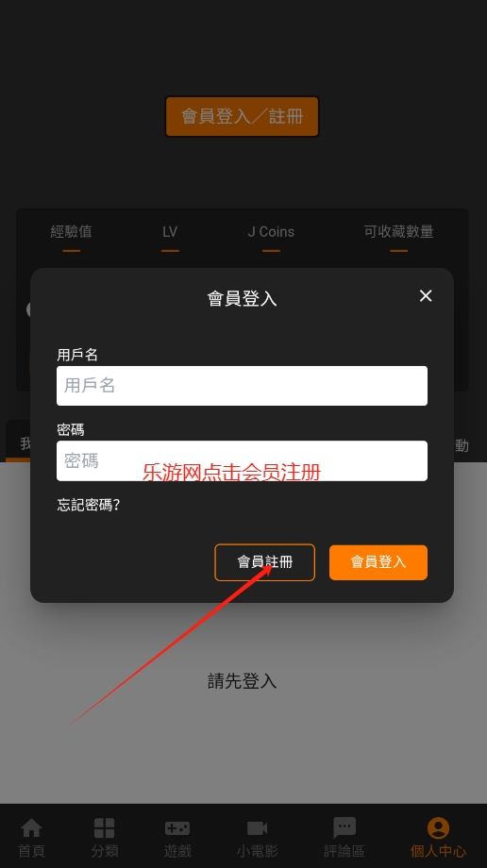487x868 pixels.
Task: Select the 可收藏數量 stat
Action: 398,231
